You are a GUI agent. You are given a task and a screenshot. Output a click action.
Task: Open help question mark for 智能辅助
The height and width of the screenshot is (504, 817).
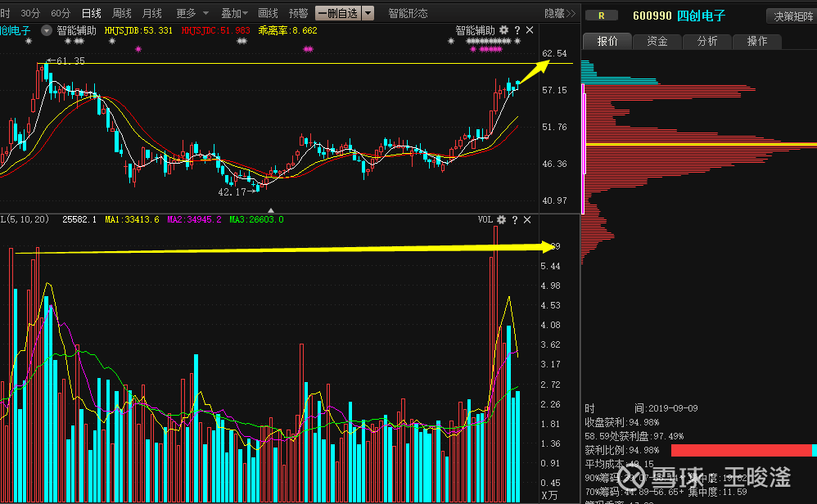[x=517, y=30]
